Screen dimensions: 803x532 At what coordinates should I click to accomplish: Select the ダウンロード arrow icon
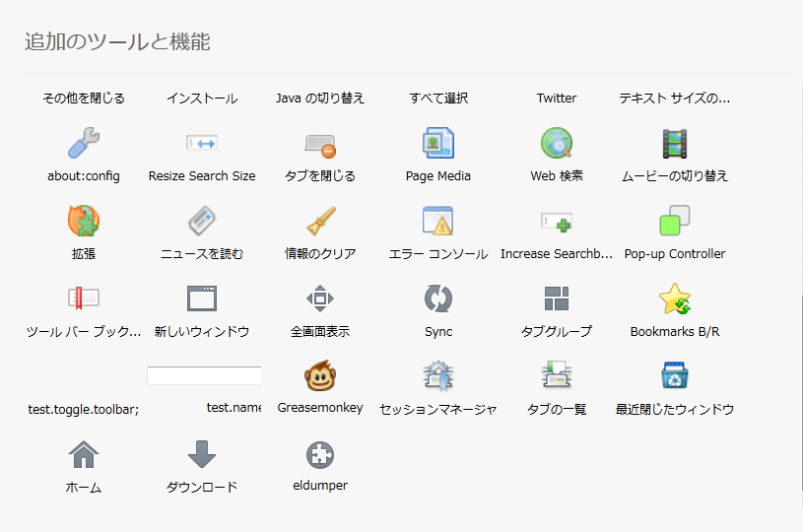(202, 454)
